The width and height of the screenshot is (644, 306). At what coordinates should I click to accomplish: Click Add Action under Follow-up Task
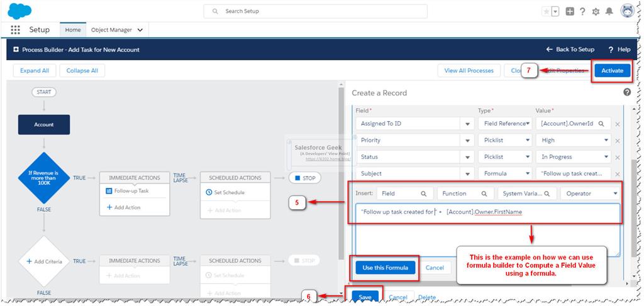[x=124, y=207]
